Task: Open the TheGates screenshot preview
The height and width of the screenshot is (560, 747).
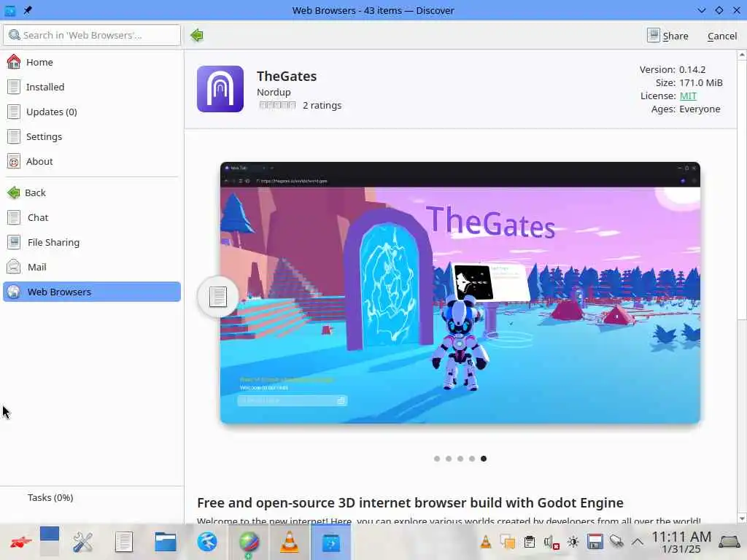Action: (x=460, y=292)
